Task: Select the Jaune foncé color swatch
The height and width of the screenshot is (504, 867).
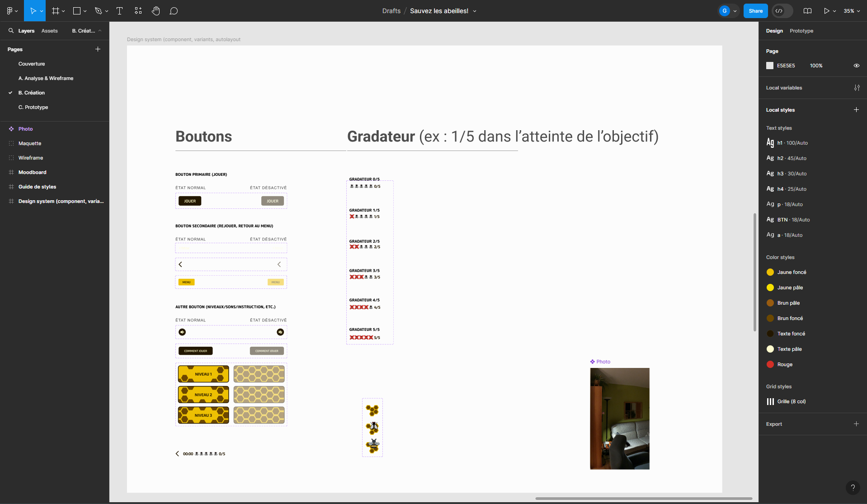Action: pyautogui.click(x=770, y=272)
